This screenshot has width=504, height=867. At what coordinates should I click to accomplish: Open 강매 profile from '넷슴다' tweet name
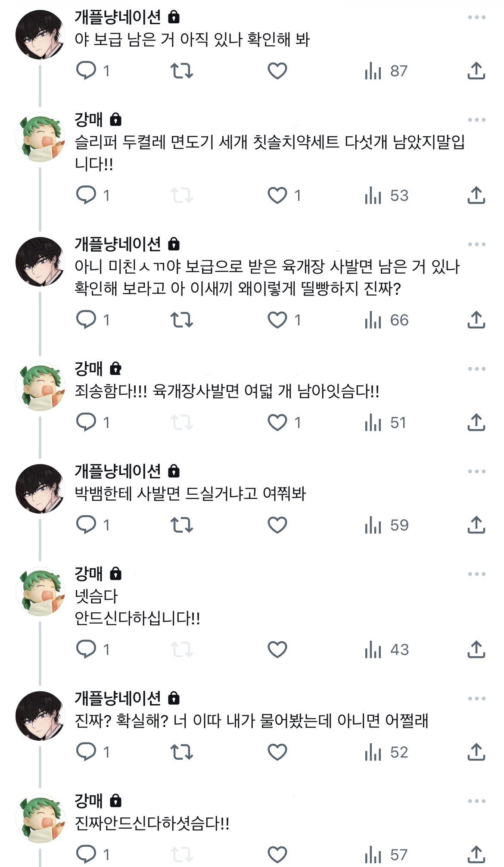[x=89, y=574]
